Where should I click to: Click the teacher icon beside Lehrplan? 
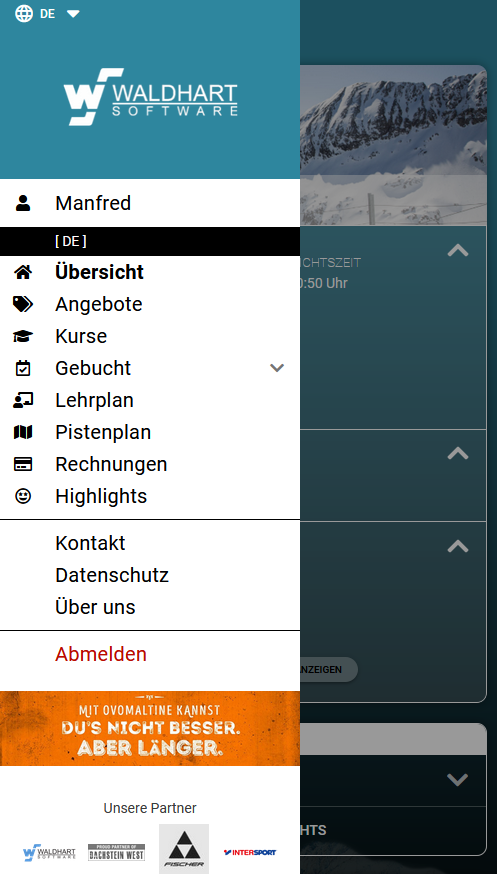(23, 400)
